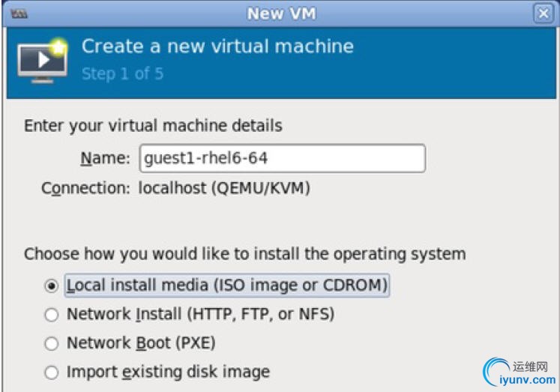
Task: Click the yellow star on the monitor icon
Action: click(58, 47)
